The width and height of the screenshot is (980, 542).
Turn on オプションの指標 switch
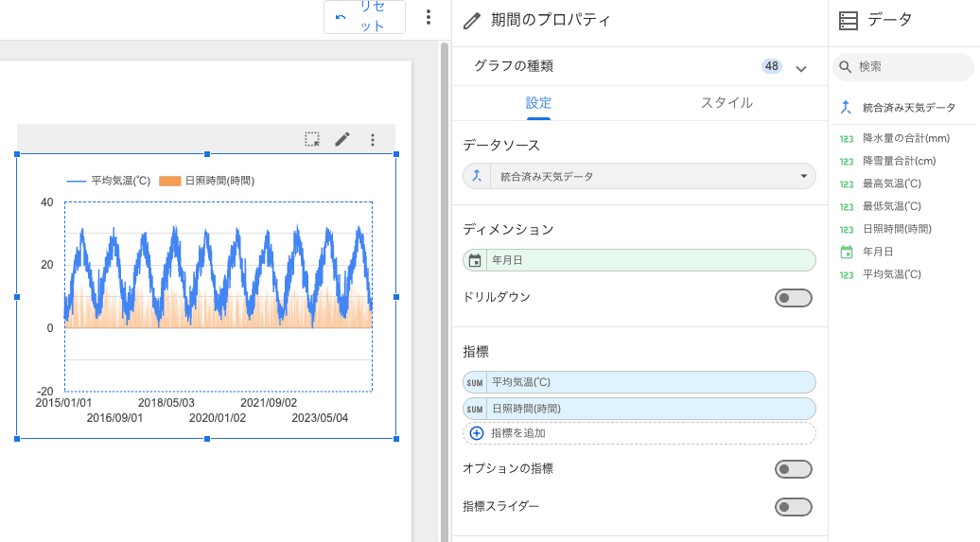tap(793, 469)
